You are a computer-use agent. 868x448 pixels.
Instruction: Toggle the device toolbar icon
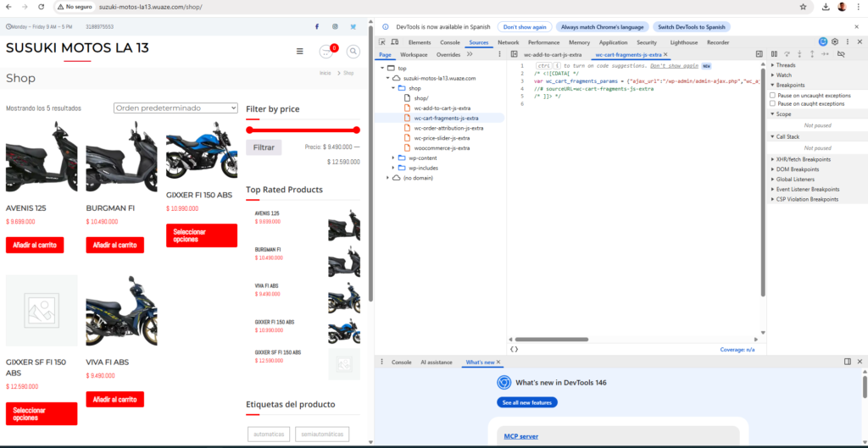[x=395, y=42]
